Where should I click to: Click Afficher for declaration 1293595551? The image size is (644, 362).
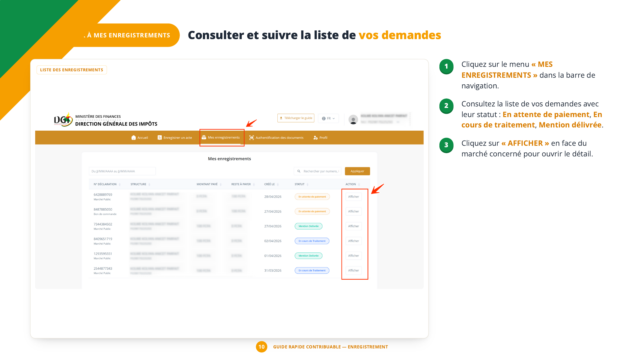353,256
